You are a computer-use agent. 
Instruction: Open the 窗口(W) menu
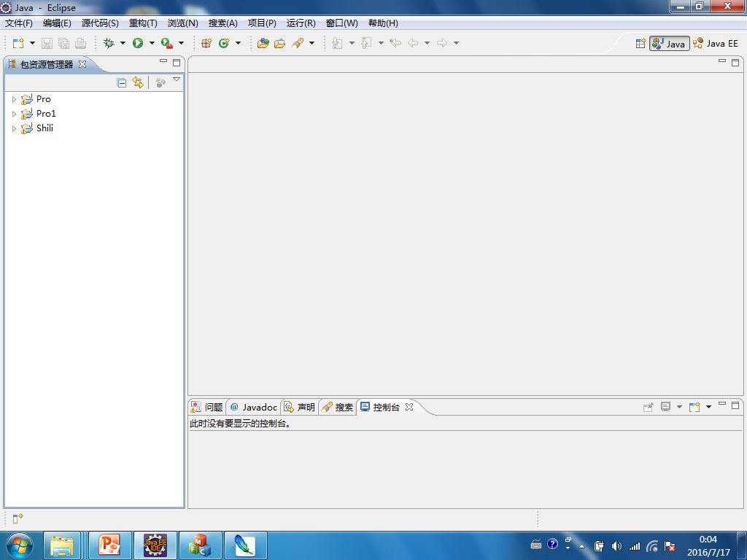[341, 23]
